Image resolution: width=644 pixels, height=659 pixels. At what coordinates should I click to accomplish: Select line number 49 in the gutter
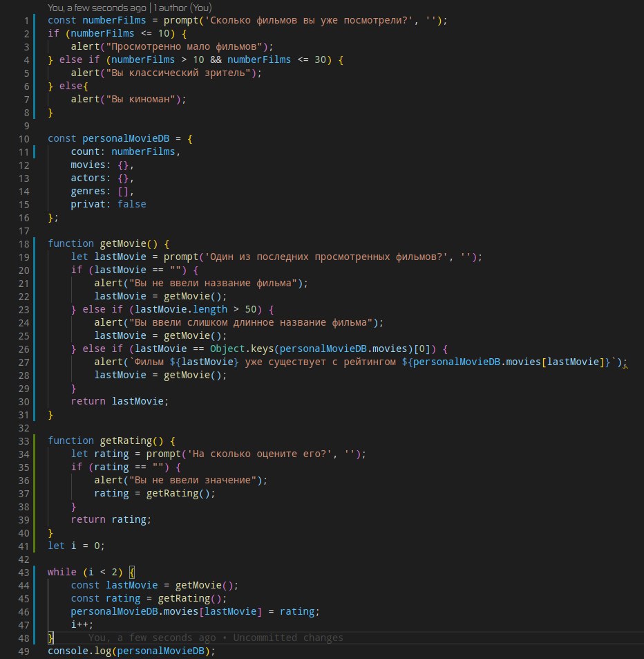24,651
